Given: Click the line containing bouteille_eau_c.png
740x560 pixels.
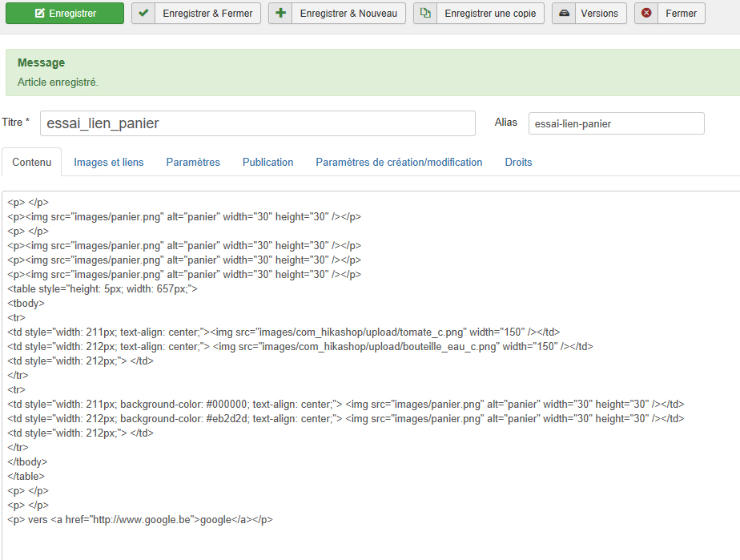Looking at the screenshot, I should pyautogui.click(x=300, y=347).
